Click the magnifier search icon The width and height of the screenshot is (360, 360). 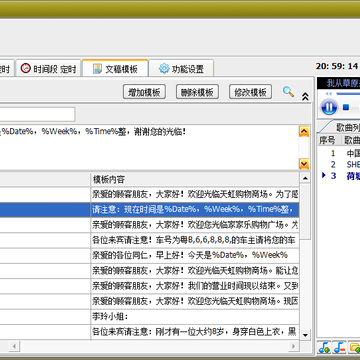coord(288,91)
